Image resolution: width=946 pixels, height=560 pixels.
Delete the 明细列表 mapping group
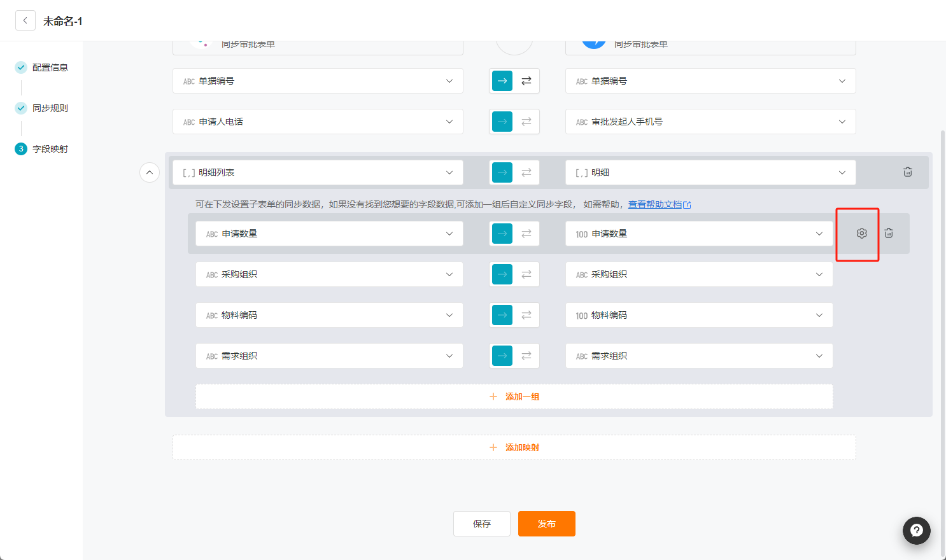tap(908, 172)
